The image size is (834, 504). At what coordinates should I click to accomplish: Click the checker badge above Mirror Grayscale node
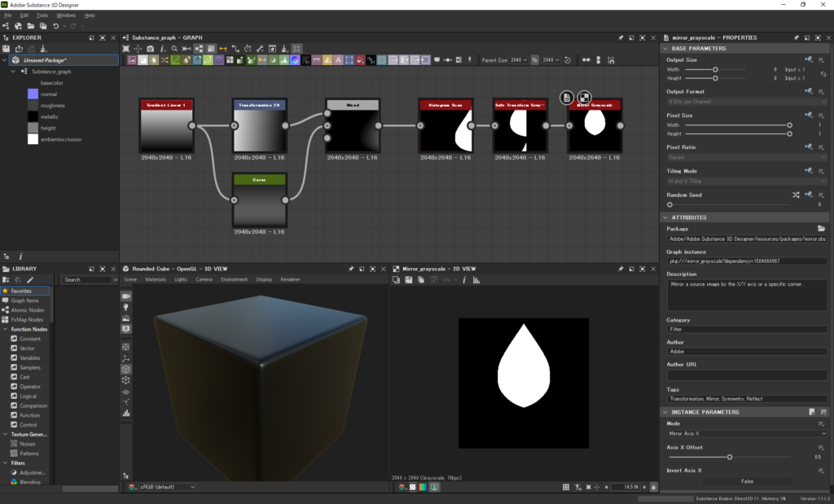click(584, 97)
